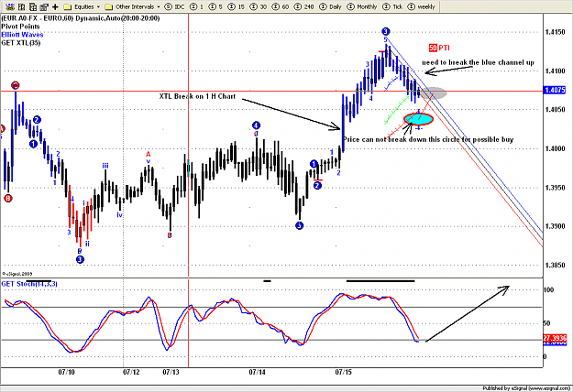Switch to the 60-minute interval
Viewport: 573px width, 392px height.
click(x=281, y=6)
